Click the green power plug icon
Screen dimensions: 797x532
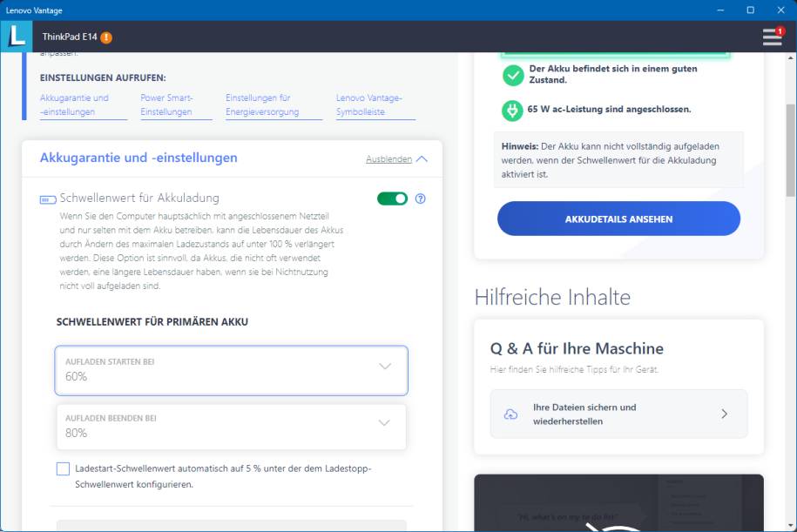(512, 110)
